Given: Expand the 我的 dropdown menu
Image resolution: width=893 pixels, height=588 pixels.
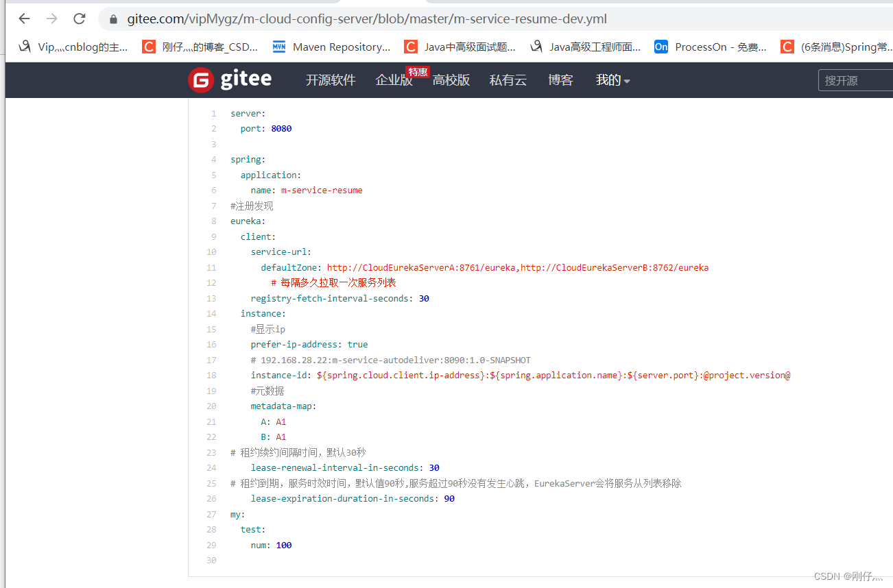Looking at the screenshot, I should [x=612, y=80].
